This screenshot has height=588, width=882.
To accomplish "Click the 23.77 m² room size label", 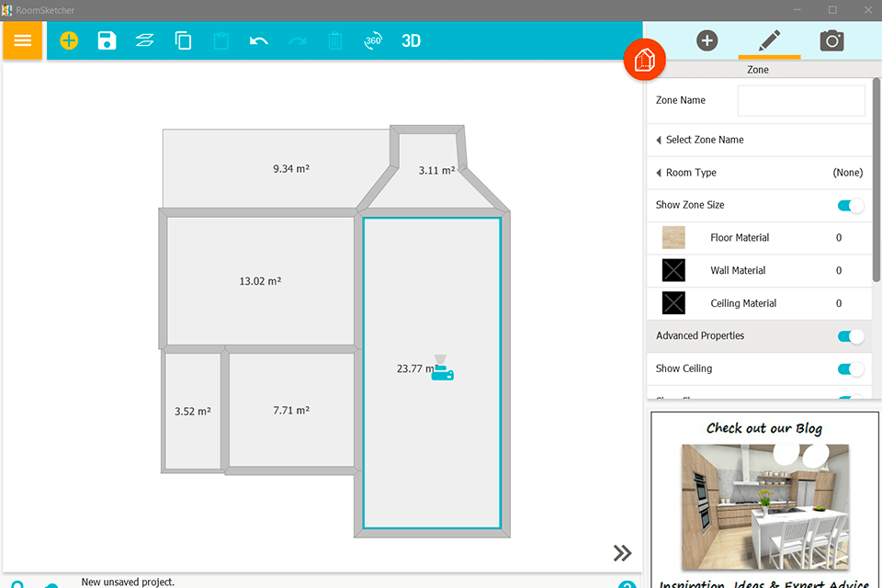I will 416,368.
